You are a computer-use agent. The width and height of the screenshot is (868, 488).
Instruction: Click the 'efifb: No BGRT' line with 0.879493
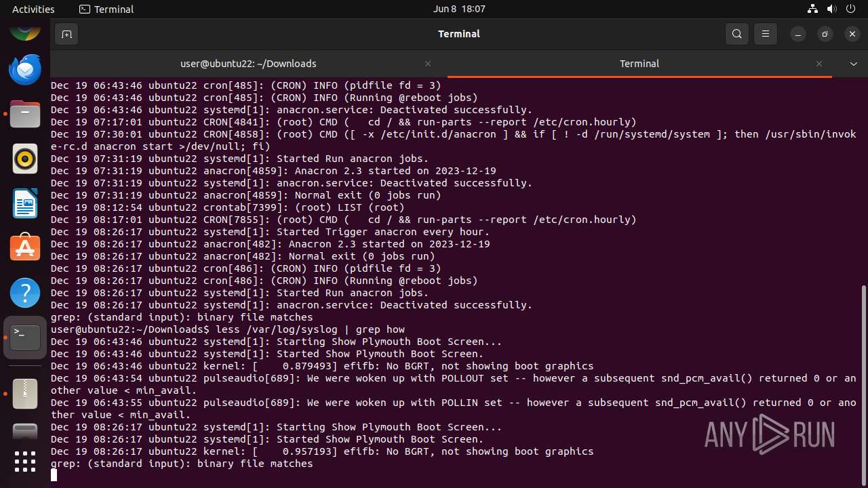pyautogui.click(x=322, y=366)
